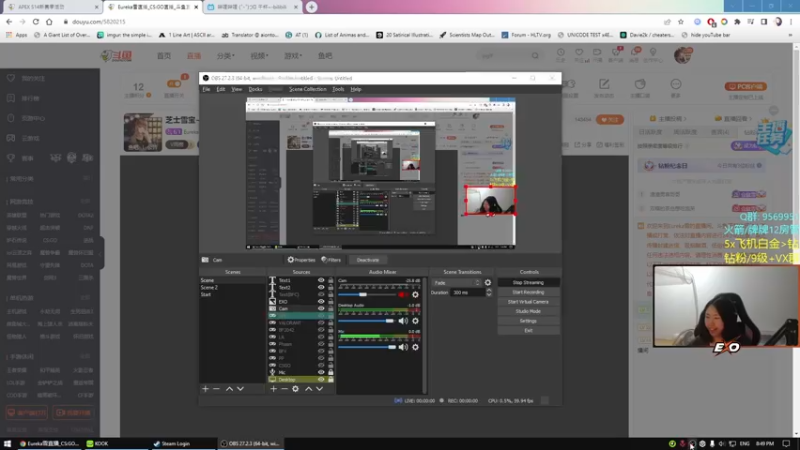The width and height of the screenshot is (800, 450).
Task: Open the Fade transition dropdown
Action: pyautogui.click(x=457, y=283)
